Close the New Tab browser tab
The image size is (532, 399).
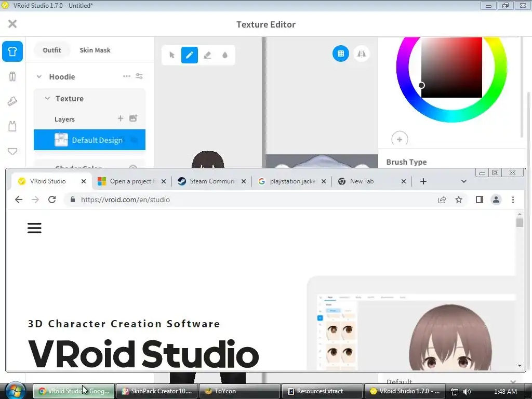coord(403,181)
